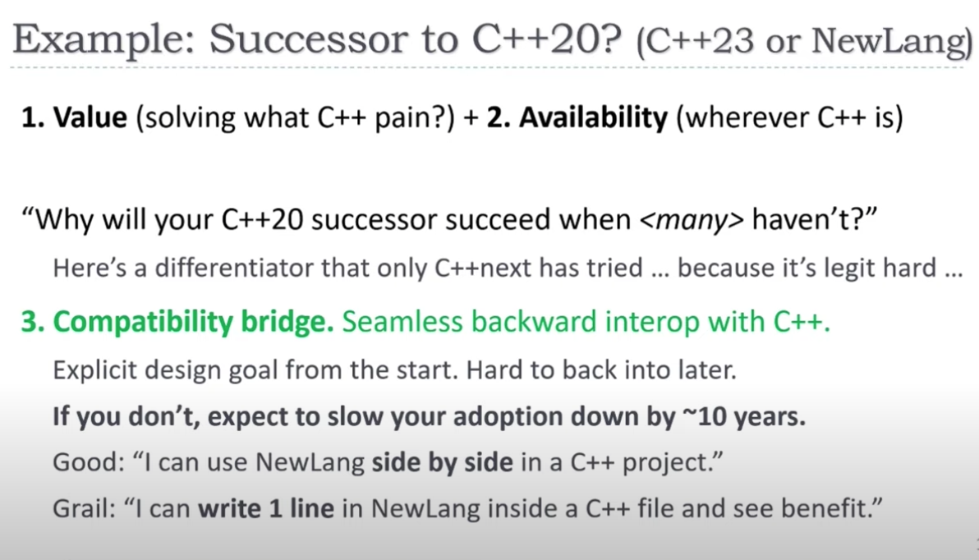Click '(wherever C++ is)' text
This screenshot has height=560, width=979.
[x=790, y=117]
